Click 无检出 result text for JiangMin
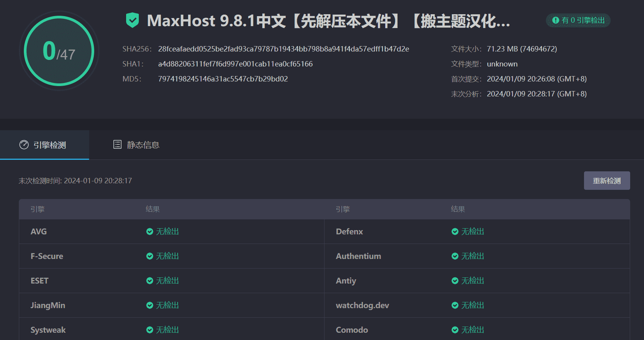 [168, 305]
